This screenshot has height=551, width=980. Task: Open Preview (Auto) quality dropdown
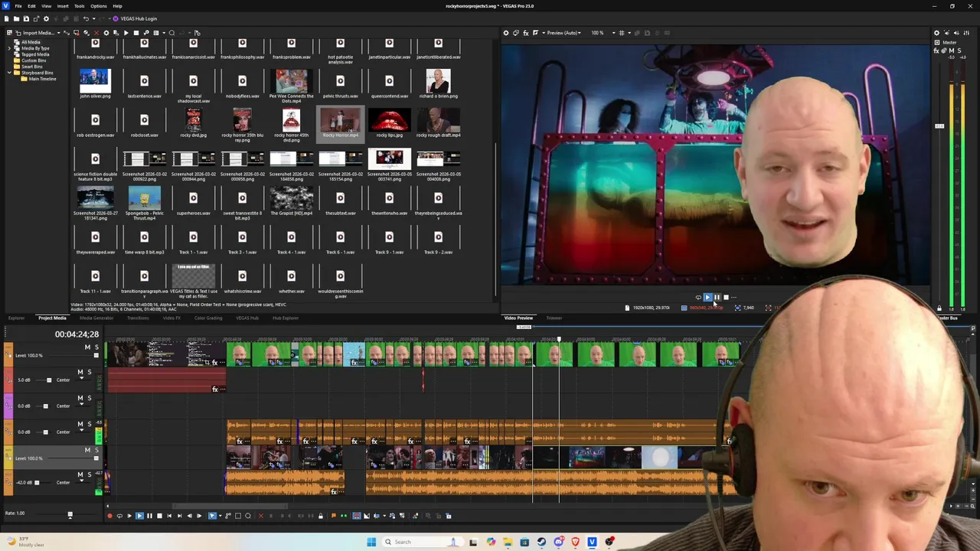[563, 33]
